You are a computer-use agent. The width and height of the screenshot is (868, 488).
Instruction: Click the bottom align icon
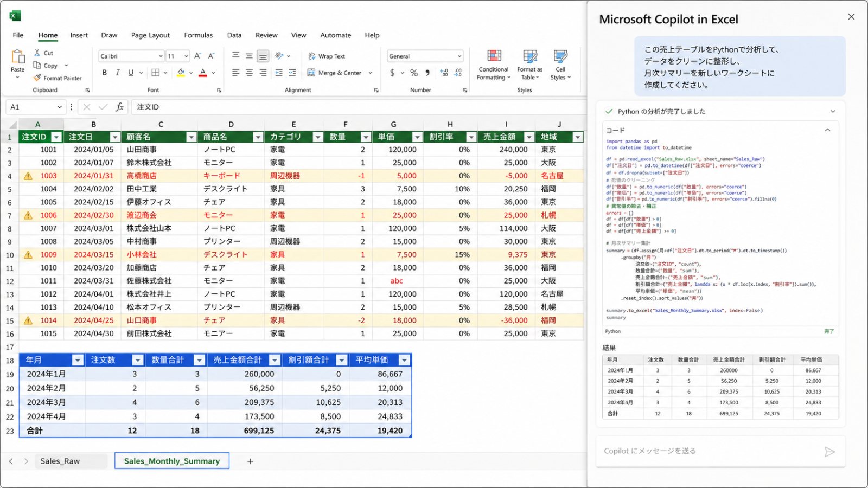[263, 56]
